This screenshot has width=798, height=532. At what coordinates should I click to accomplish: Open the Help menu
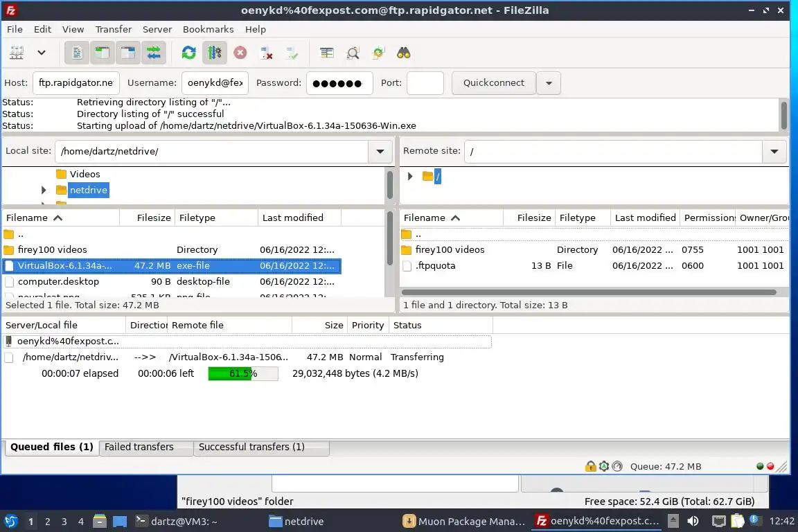pyautogui.click(x=256, y=29)
